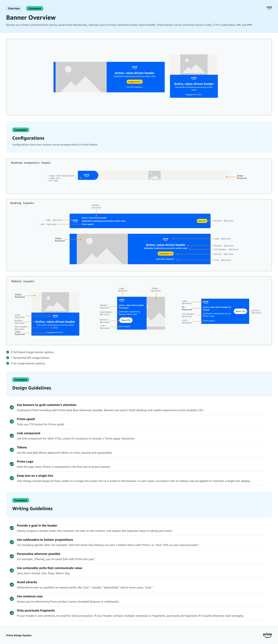Click the check icon for Keep text on a single line
The height and width of the screenshot is (644, 278).
point(12,478)
